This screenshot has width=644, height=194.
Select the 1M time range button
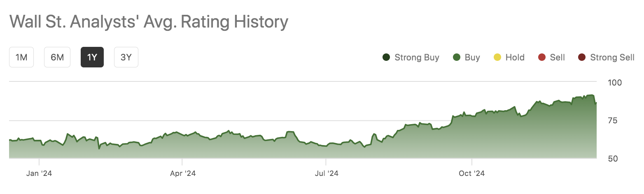click(21, 57)
